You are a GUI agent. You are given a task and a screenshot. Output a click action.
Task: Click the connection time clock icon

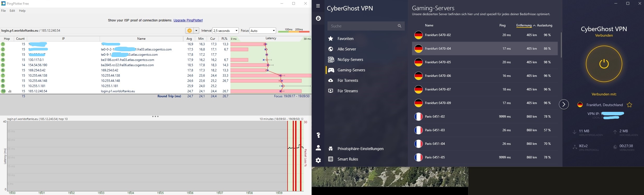tap(615, 147)
